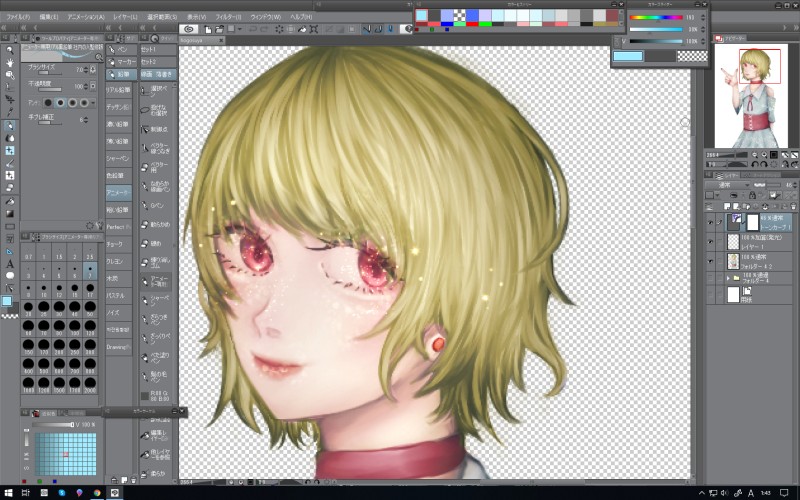The image size is (800, 500).
Task: Open the layer blend mode dropdown 通常
Action: (728, 185)
